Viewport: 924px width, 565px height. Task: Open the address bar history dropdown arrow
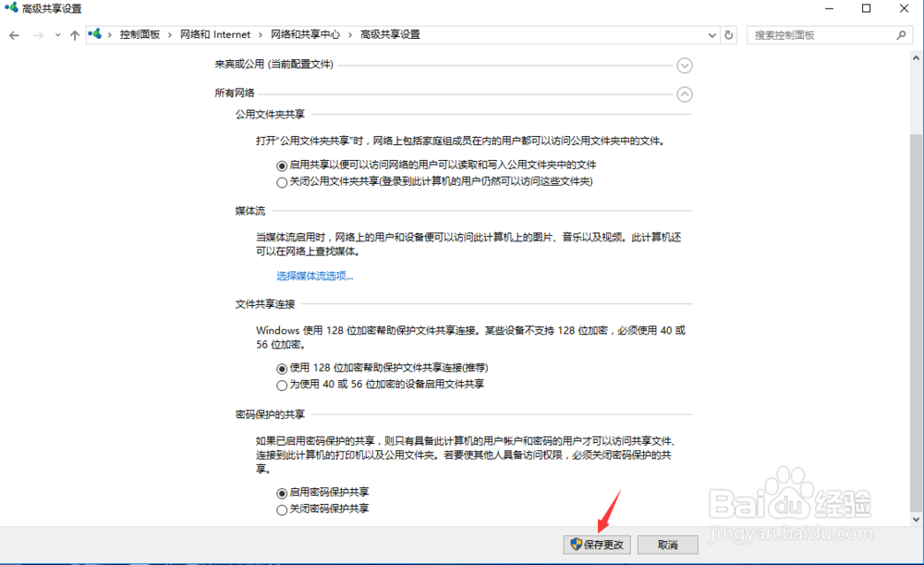pyautogui.click(x=711, y=34)
